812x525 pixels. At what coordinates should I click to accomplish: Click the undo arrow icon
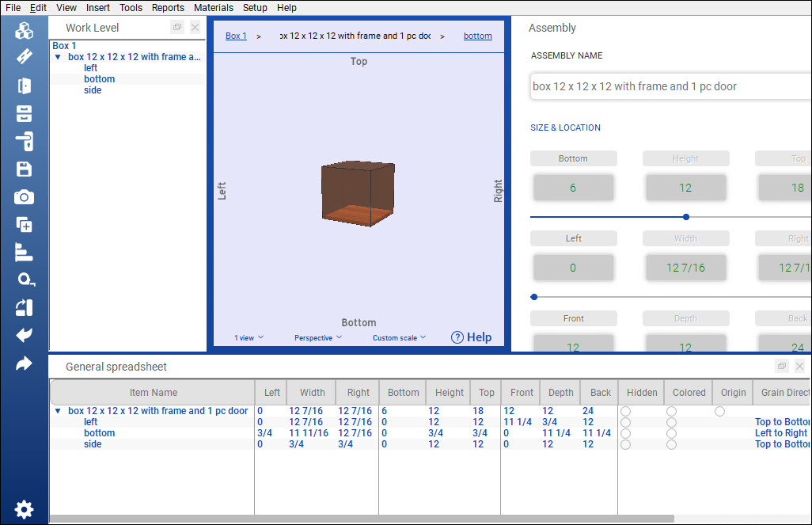click(24, 335)
